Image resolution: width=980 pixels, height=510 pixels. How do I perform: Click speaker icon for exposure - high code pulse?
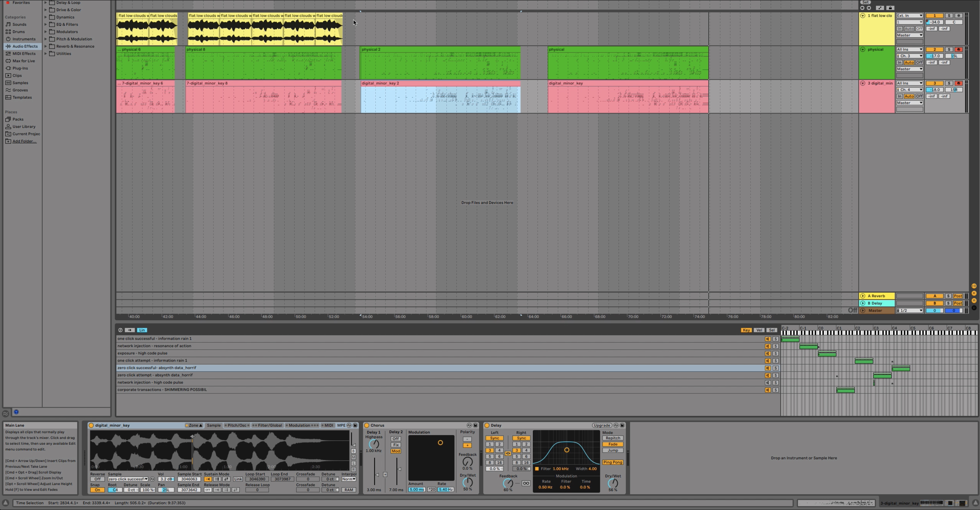pyautogui.click(x=768, y=353)
